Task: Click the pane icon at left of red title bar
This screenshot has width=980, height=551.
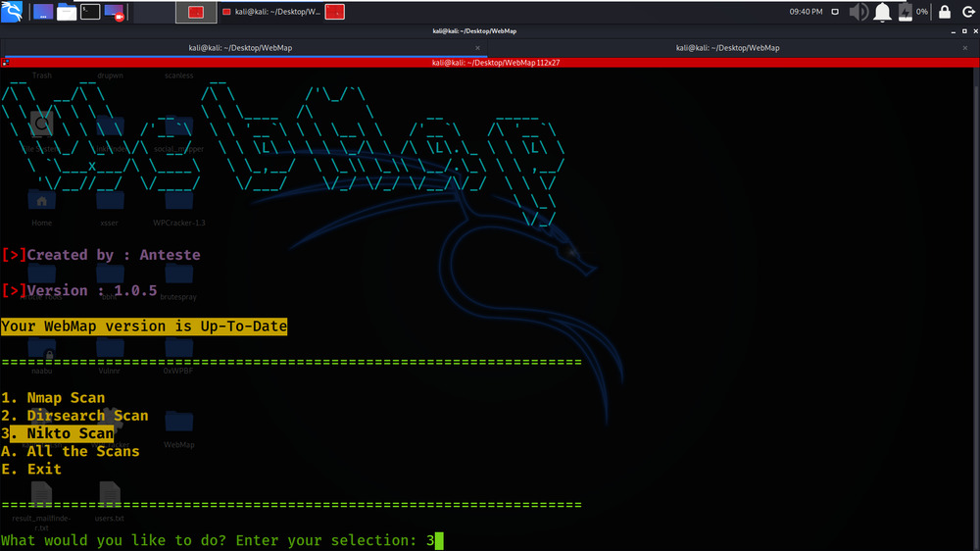Action: (x=6, y=63)
